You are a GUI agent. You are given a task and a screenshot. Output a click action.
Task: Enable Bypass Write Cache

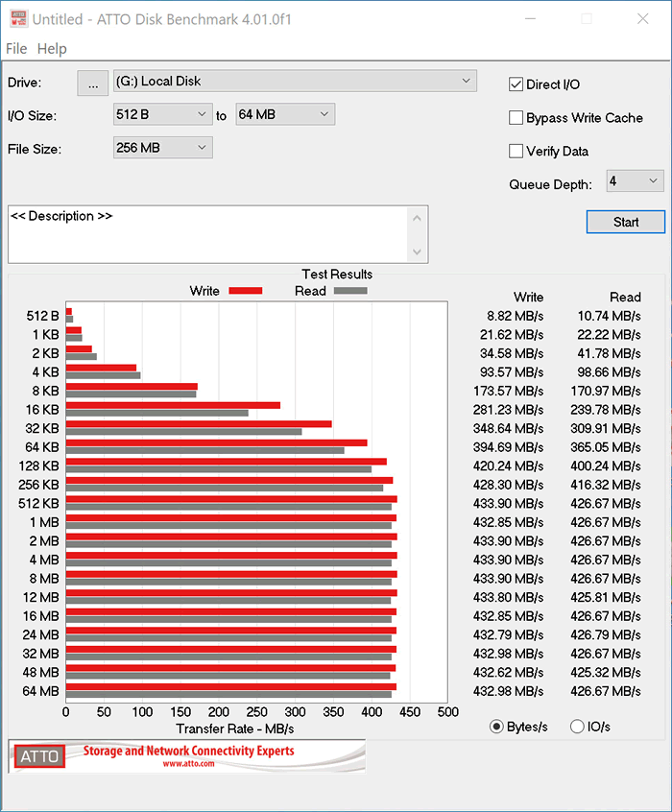516,118
